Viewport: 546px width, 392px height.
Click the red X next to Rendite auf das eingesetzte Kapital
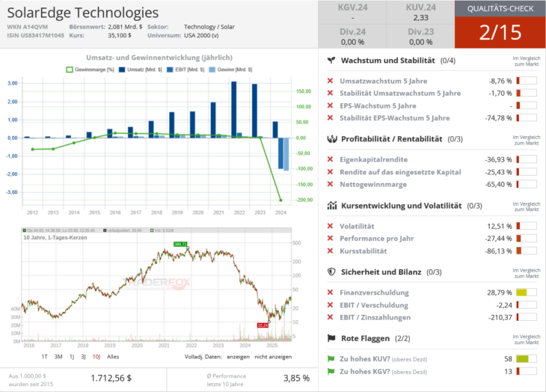pos(330,171)
